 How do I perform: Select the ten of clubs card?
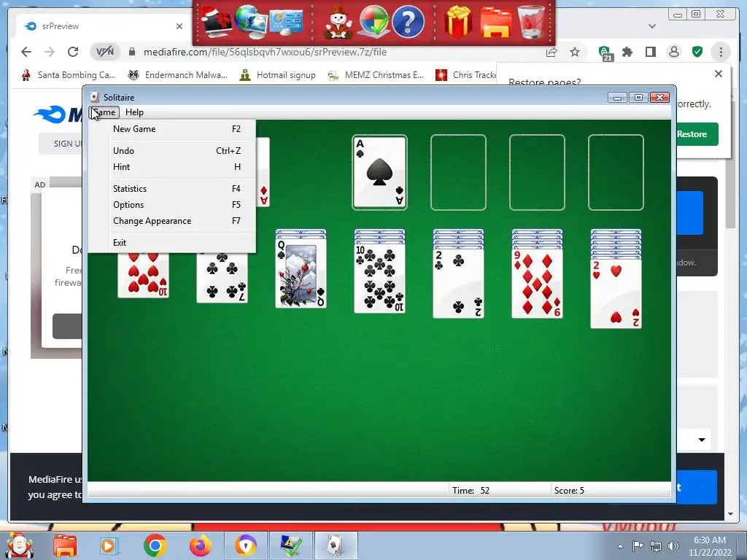pyautogui.click(x=379, y=278)
